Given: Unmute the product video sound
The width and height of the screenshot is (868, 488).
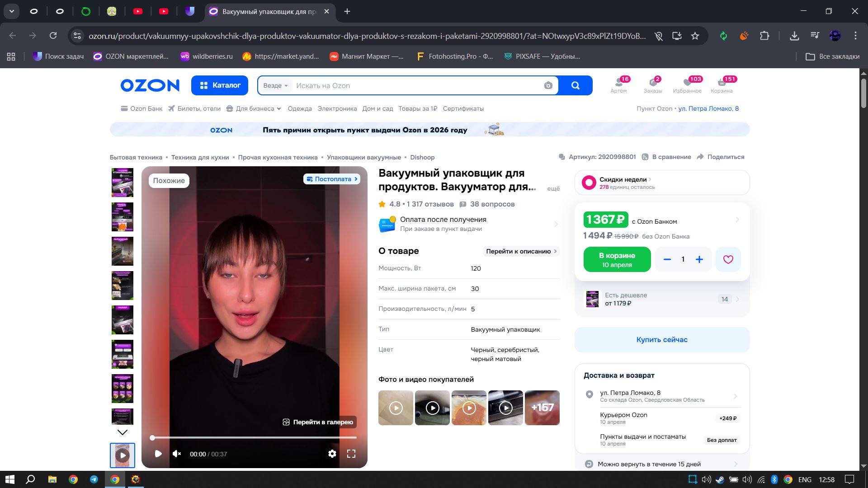Looking at the screenshot, I should pyautogui.click(x=177, y=454).
